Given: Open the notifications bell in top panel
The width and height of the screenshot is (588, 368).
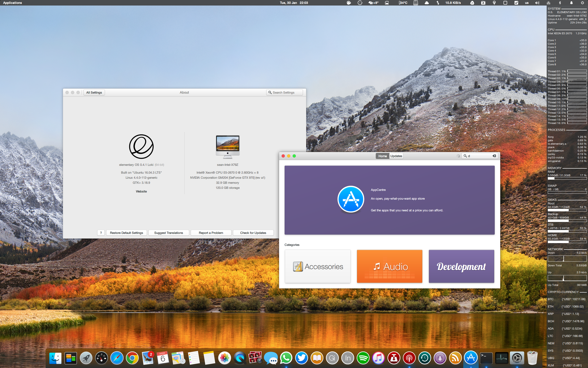Looking at the screenshot, I should (571, 3).
